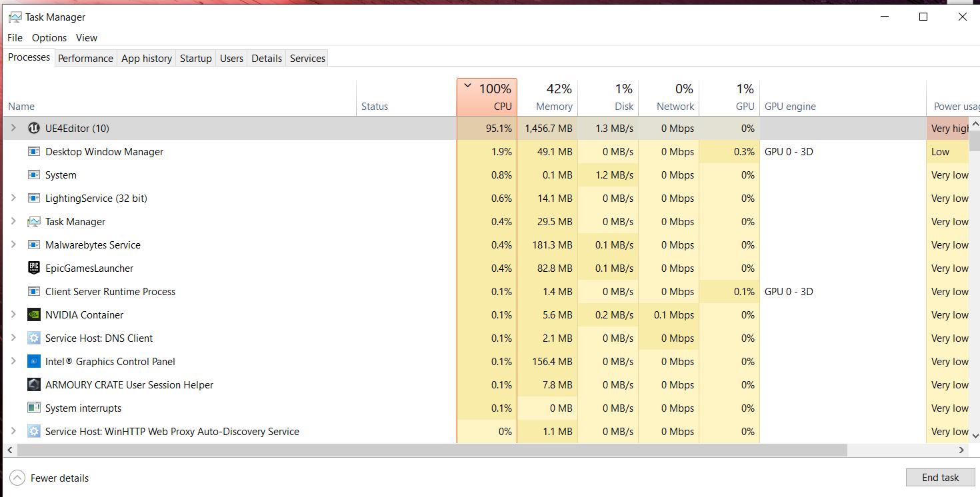Click the 156.4 MB Intel Graphics memory cell

pos(547,361)
